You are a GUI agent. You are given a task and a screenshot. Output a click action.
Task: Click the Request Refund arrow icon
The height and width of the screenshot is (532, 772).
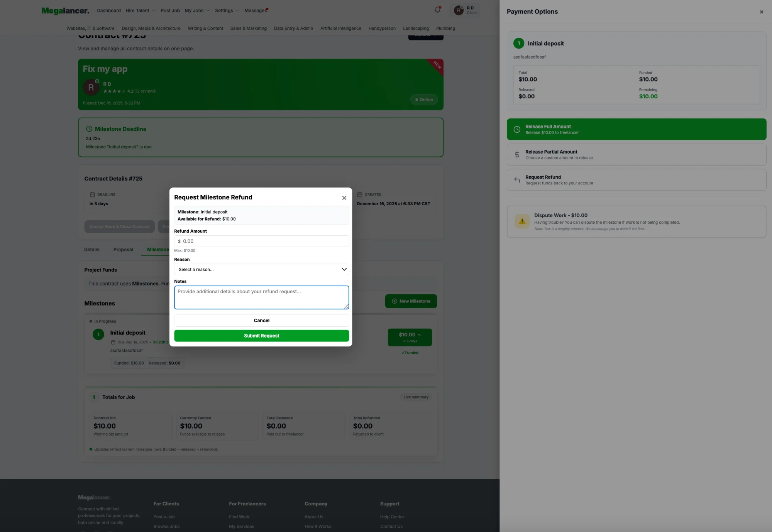click(x=517, y=180)
